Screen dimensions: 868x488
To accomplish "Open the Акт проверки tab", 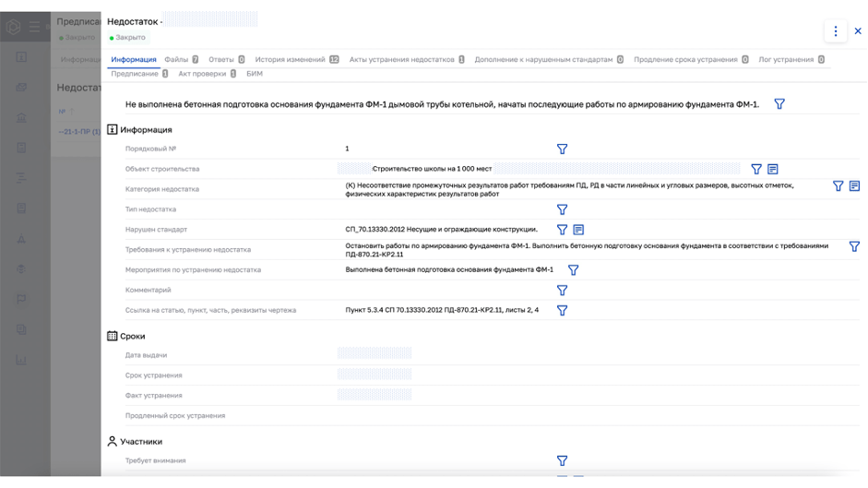I will 201,74.
